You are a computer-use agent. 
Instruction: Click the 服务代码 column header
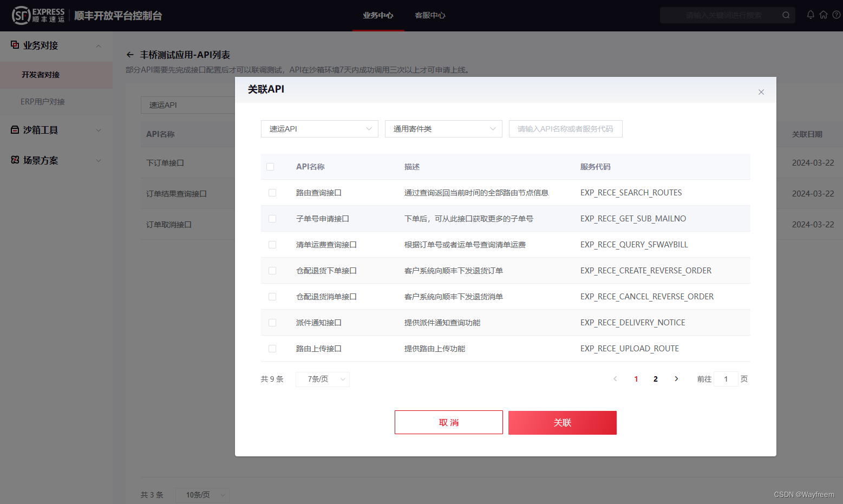coord(595,167)
